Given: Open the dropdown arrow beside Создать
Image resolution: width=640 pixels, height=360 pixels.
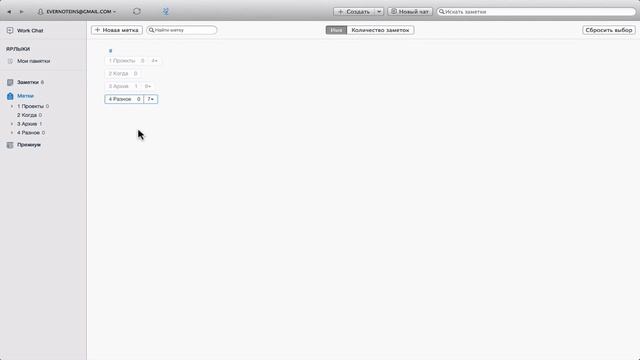Looking at the screenshot, I should pos(379,12).
